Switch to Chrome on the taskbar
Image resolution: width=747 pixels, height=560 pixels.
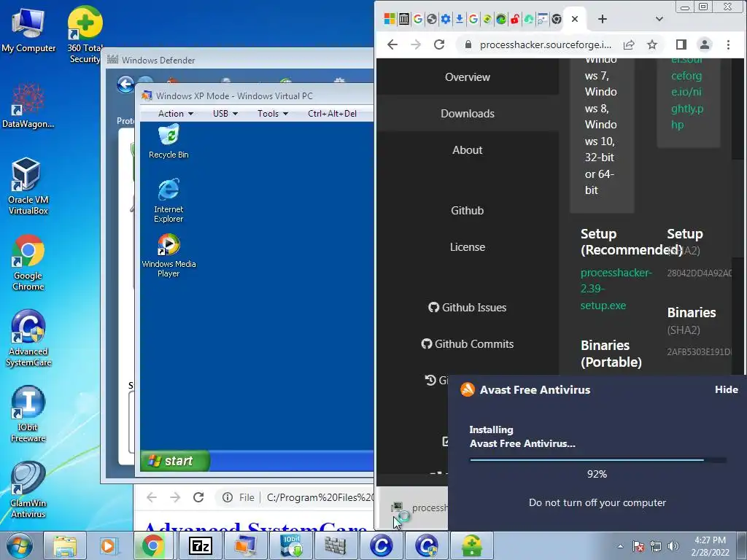coord(153,545)
